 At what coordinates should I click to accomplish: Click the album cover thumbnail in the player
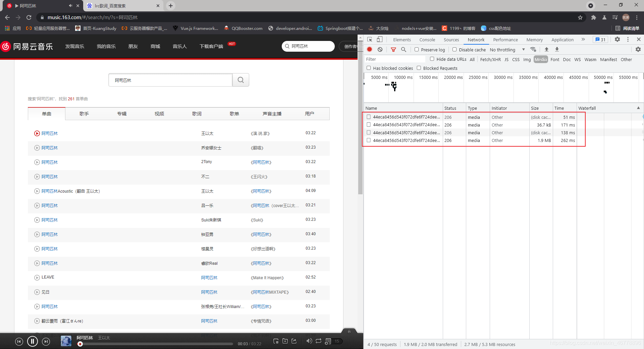(66, 341)
